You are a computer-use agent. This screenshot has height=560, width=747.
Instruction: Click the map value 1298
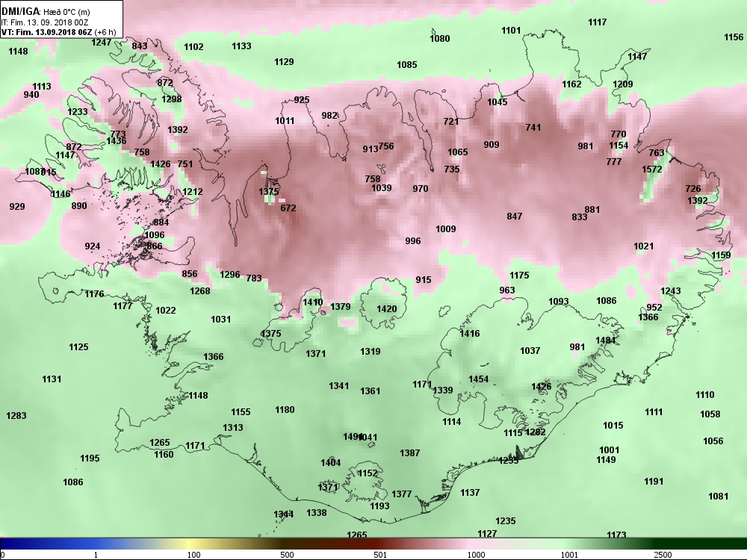(172, 99)
